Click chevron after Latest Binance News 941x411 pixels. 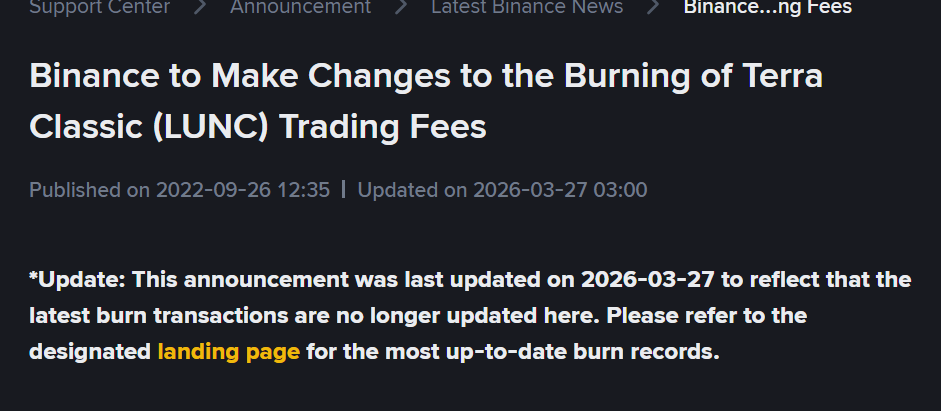653,8
